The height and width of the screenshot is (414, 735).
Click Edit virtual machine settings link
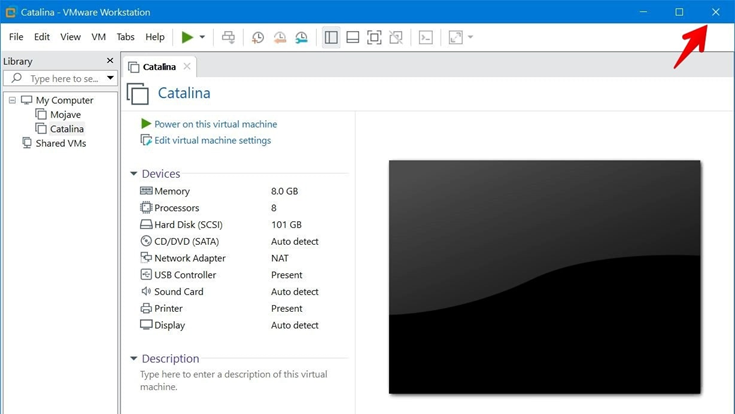point(212,140)
